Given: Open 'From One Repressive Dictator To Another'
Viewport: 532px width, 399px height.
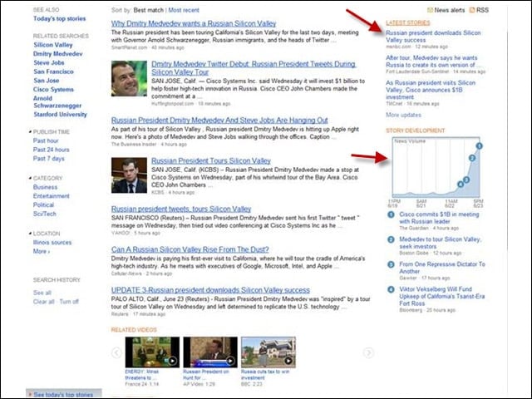Looking at the screenshot, I should pos(442,268).
